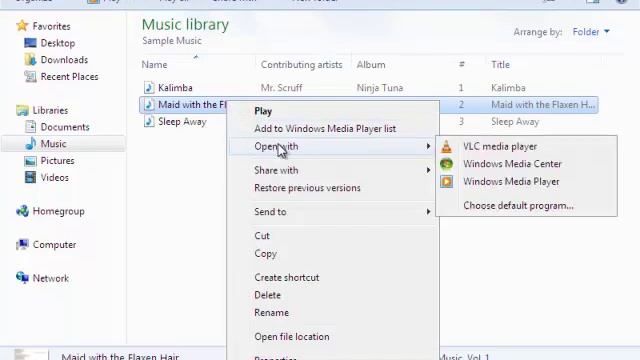Viewport: 640px width, 360px height.
Task: Open Recent Places in sidebar
Action: [x=69, y=76]
